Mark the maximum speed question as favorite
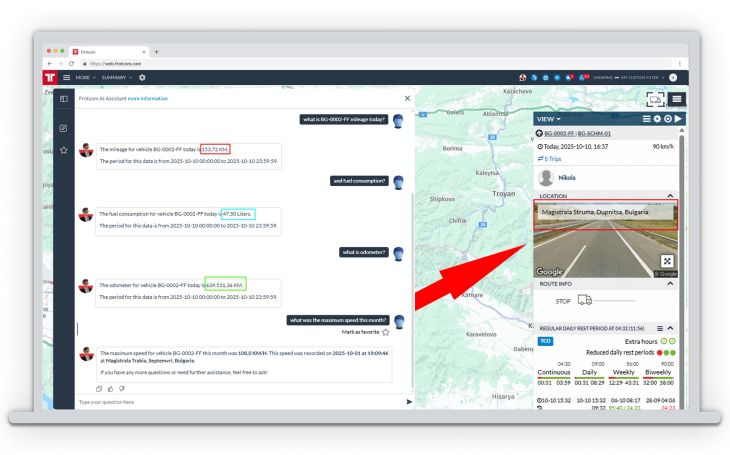 [385, 332]
